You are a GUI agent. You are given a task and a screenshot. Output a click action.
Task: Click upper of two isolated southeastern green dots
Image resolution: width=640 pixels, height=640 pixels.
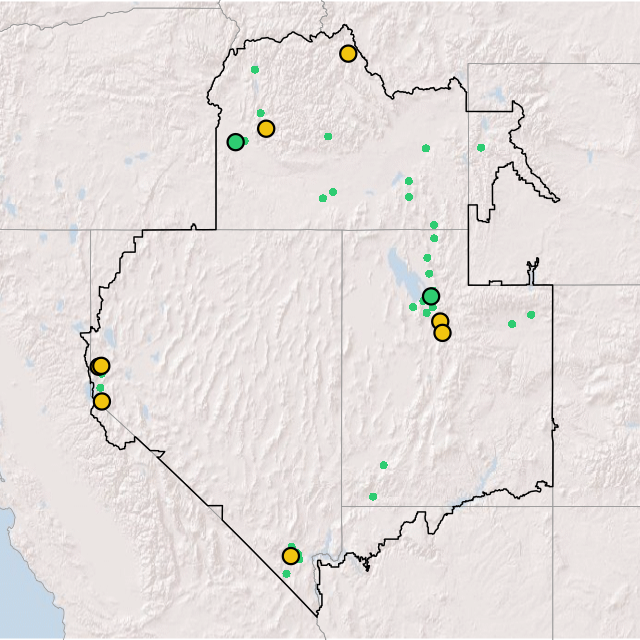tap(383, 465)
